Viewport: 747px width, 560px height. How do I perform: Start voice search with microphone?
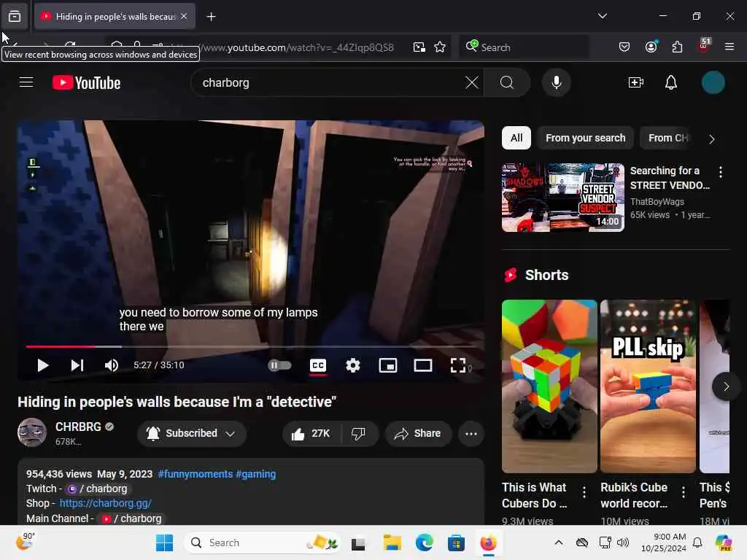[556, 82]
